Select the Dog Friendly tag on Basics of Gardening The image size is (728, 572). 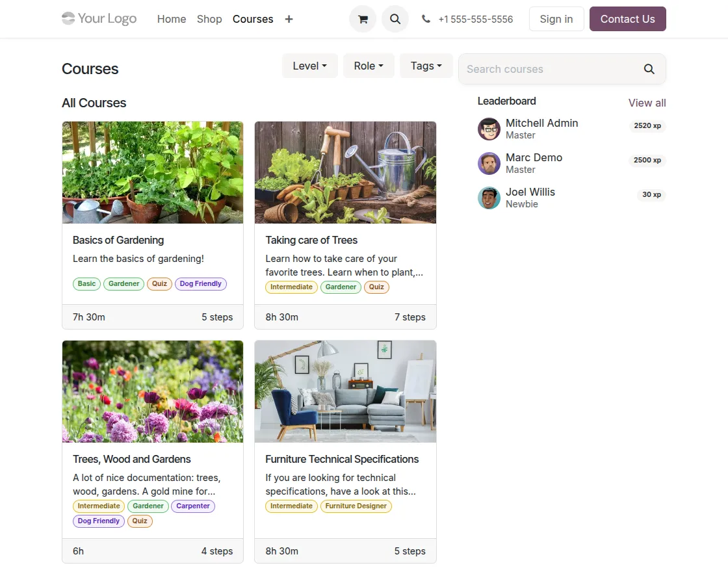coord(201,283)
